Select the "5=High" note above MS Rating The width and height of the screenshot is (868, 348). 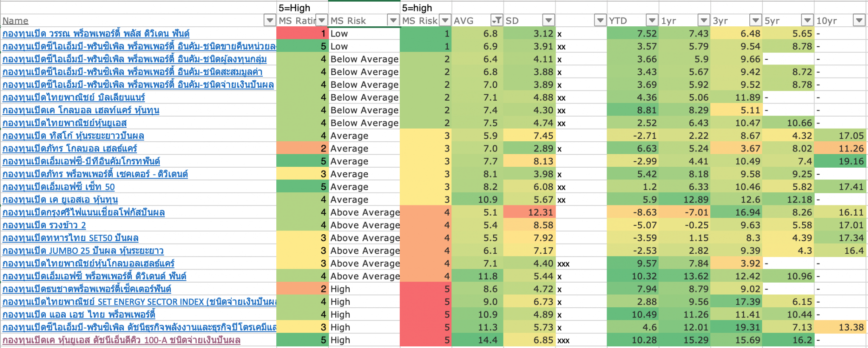point(302,8)
